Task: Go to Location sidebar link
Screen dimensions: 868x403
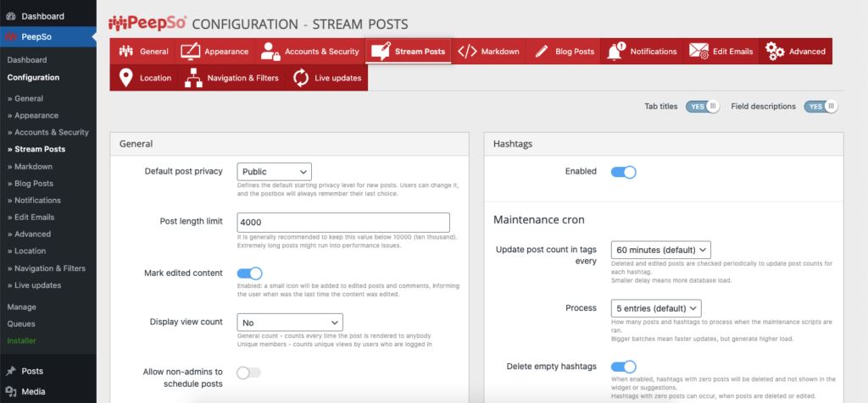Action: coord(26,251)
